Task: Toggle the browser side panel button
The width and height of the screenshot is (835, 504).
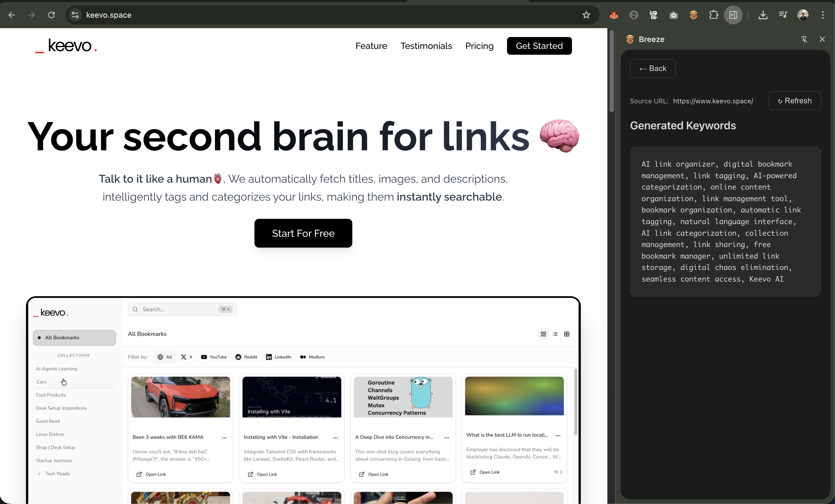Action: [733, 15]
